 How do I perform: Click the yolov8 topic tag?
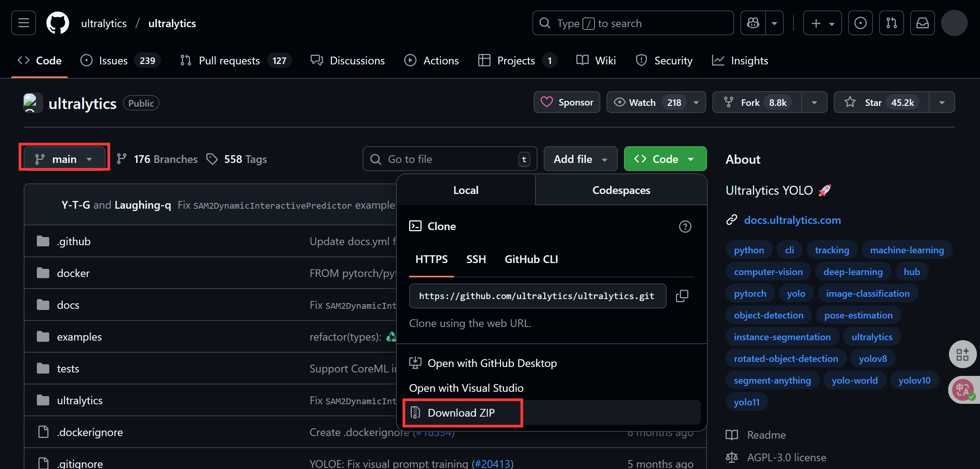coord(873,359)
